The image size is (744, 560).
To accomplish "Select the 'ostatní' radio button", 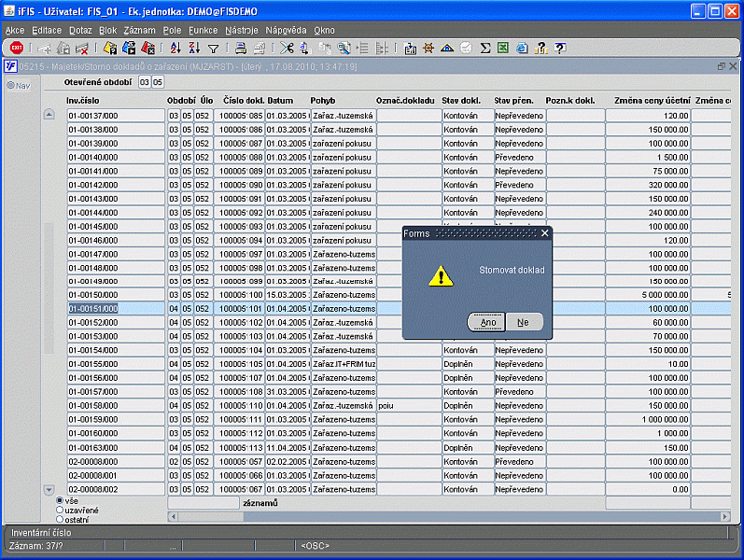I will click(x=60, y=519).
